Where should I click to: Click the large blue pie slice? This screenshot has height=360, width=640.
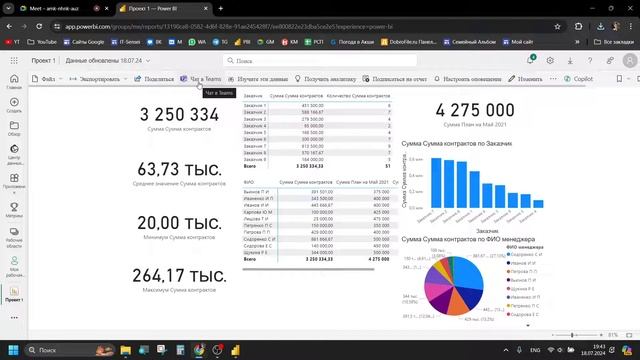coord(469,273)
